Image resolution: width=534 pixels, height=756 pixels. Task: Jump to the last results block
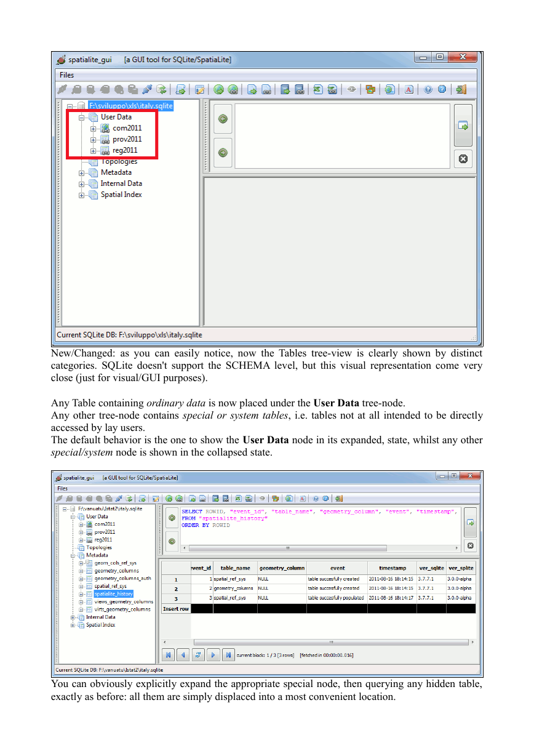(228, 655)
